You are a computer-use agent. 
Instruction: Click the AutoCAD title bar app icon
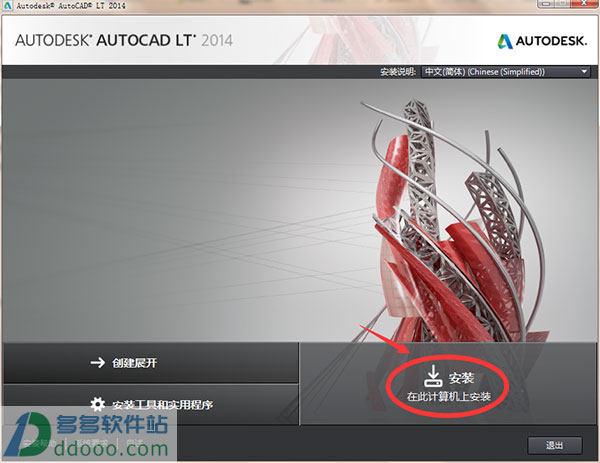[x=7, y=5]
